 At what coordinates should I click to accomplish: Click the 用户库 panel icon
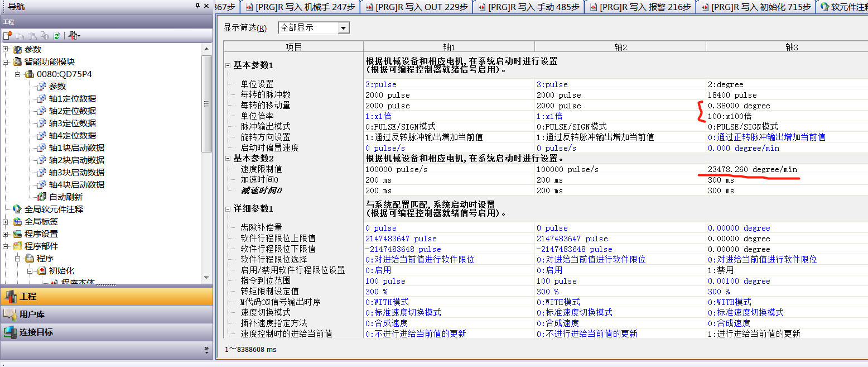(x=10, y=314)
